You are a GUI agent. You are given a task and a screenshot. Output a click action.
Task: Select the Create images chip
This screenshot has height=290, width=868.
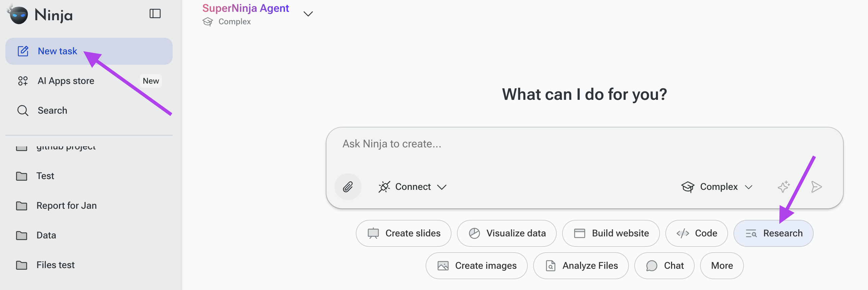[476, 266]
